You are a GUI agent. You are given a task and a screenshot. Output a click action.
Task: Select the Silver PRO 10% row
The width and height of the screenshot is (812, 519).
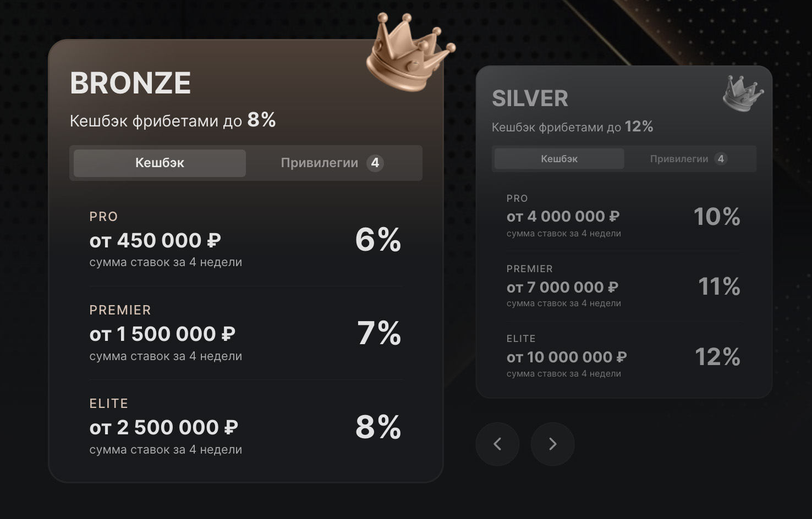click(x=623, y=216)
